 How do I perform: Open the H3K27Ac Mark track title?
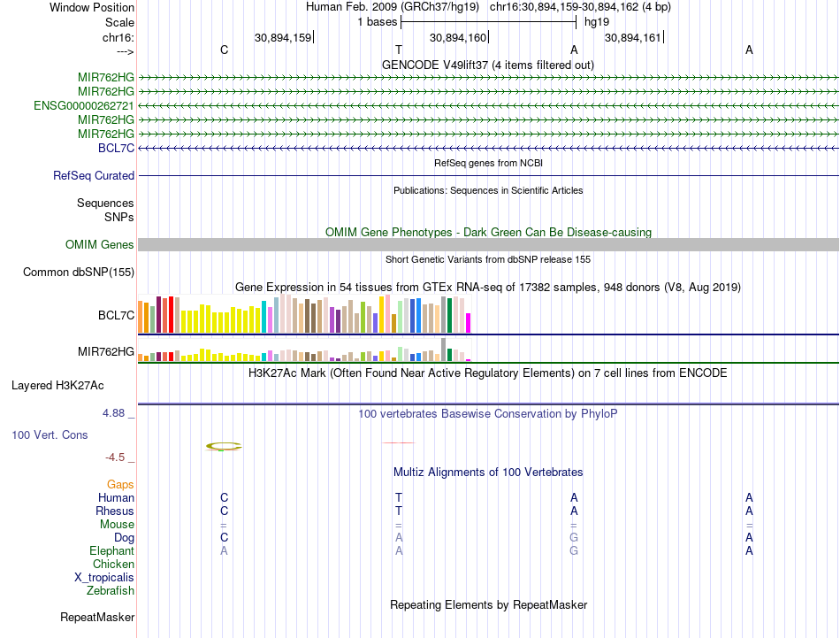488,373
